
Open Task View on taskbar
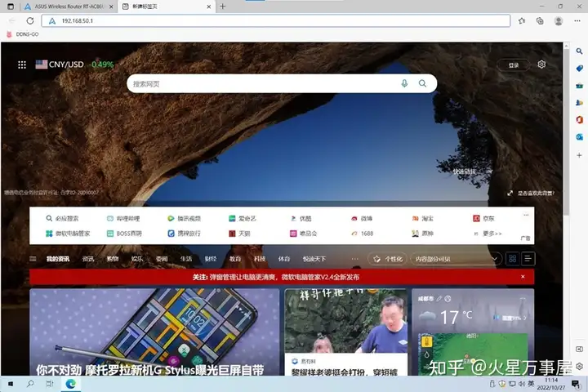[x=50, y=384]
